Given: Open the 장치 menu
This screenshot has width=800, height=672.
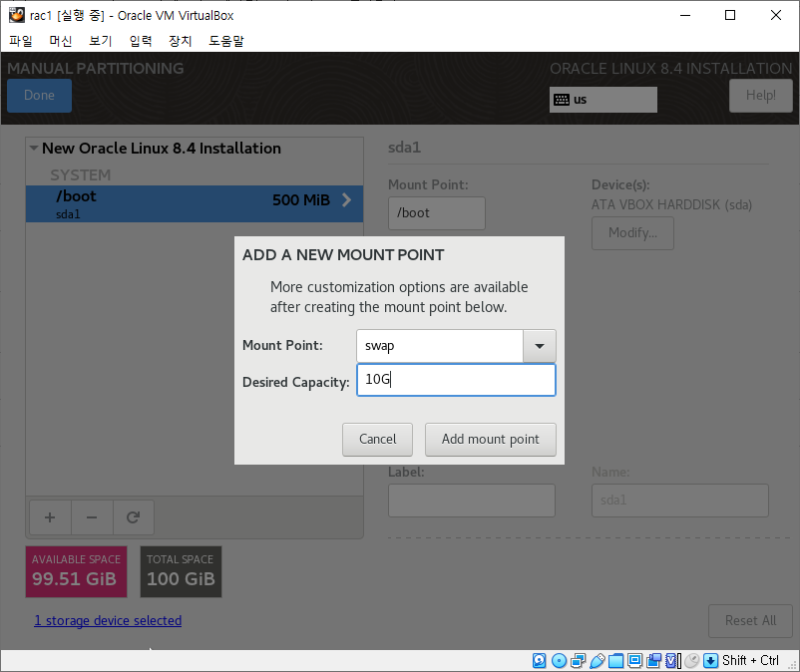Looking at the screenshot, I should point(181,41).
